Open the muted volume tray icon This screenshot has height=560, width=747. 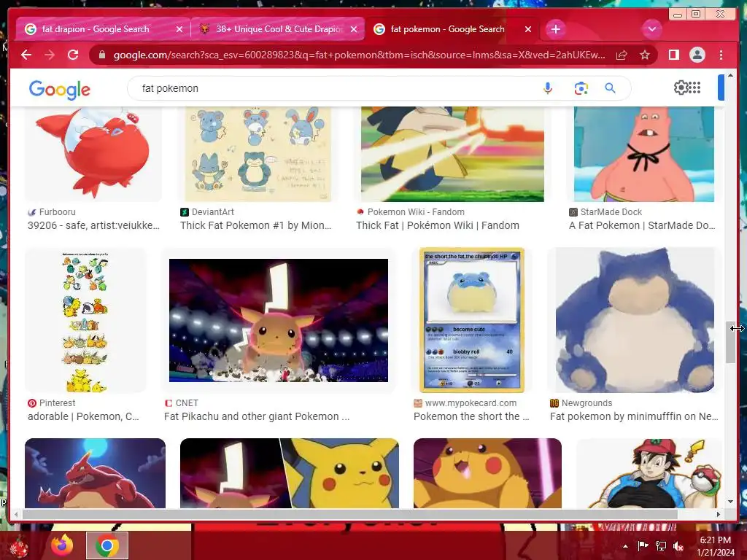678,546
